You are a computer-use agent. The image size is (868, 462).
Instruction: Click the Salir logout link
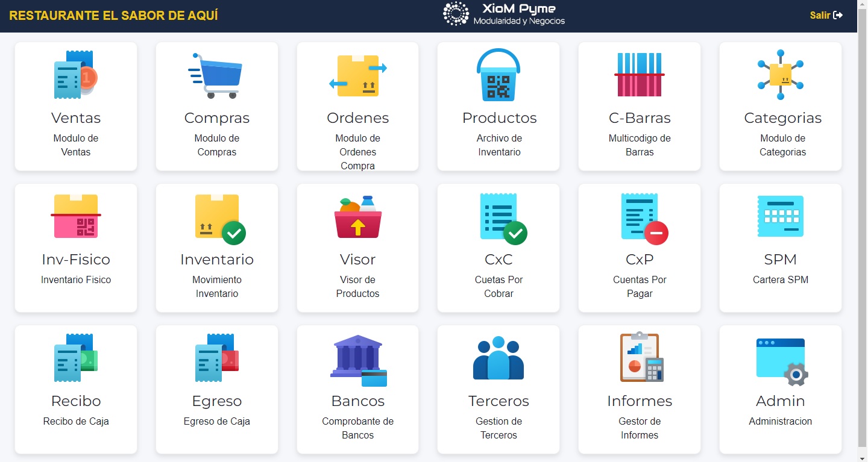pyautogui.click(x=826, y=16)
